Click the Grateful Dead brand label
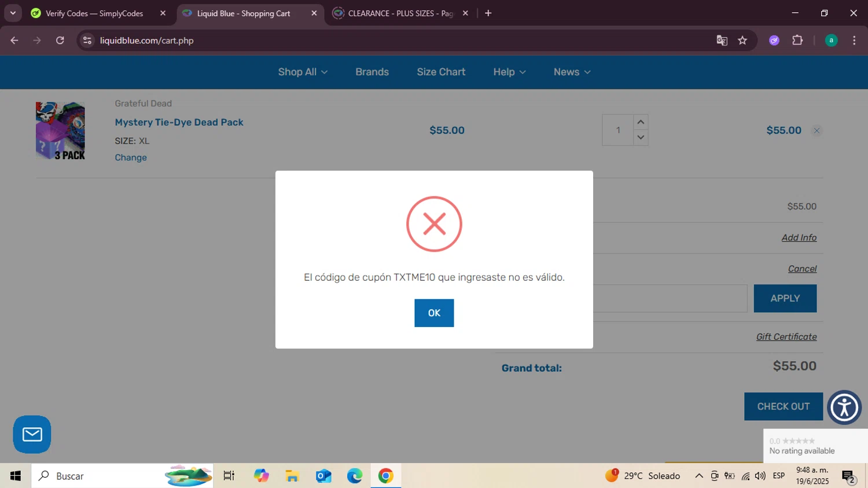The height and width of the screenshot is (488, 868). point(143,104)
